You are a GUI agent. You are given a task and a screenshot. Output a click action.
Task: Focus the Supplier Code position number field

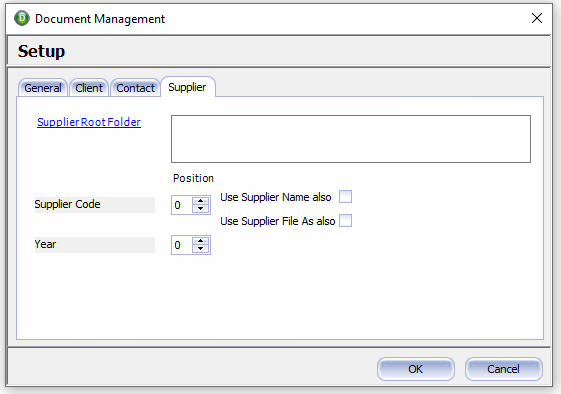pos(182,205)
